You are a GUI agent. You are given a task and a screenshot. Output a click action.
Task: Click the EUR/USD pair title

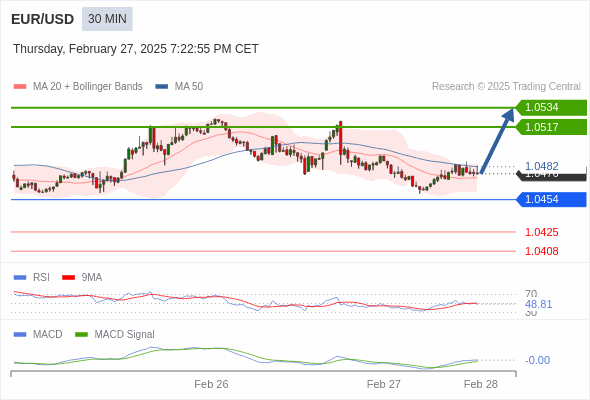[x=43, y=19]
